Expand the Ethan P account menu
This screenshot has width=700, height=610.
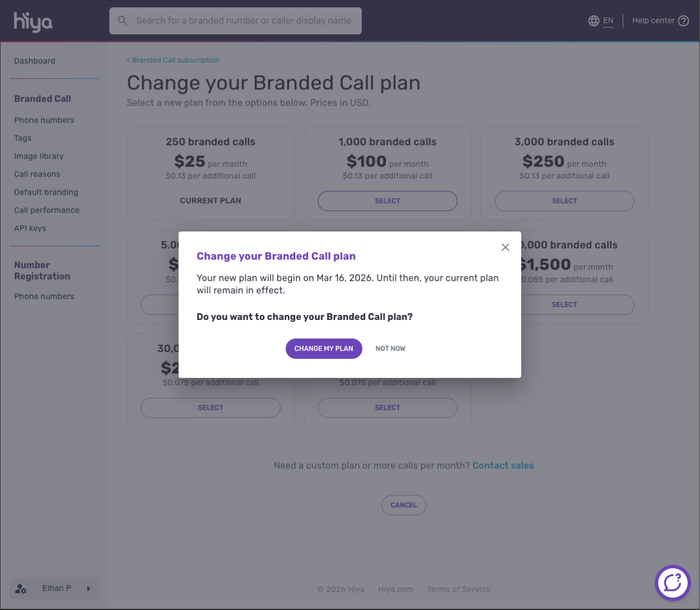[89, 589]
